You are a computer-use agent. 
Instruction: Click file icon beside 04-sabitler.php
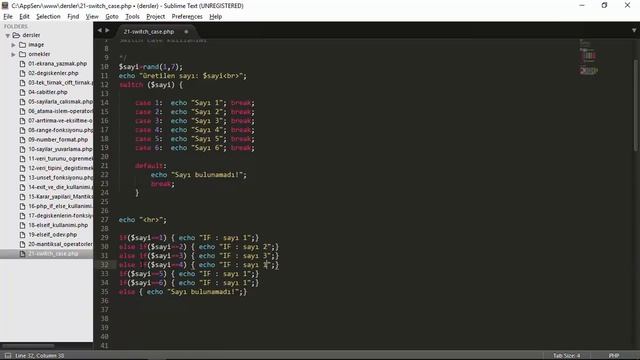pyautogui.click(x=22, y=92)
